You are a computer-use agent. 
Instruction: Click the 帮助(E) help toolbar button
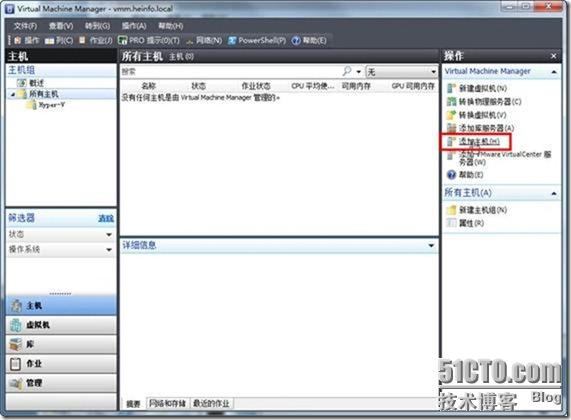pyautogui.click(x=309, y=40)
